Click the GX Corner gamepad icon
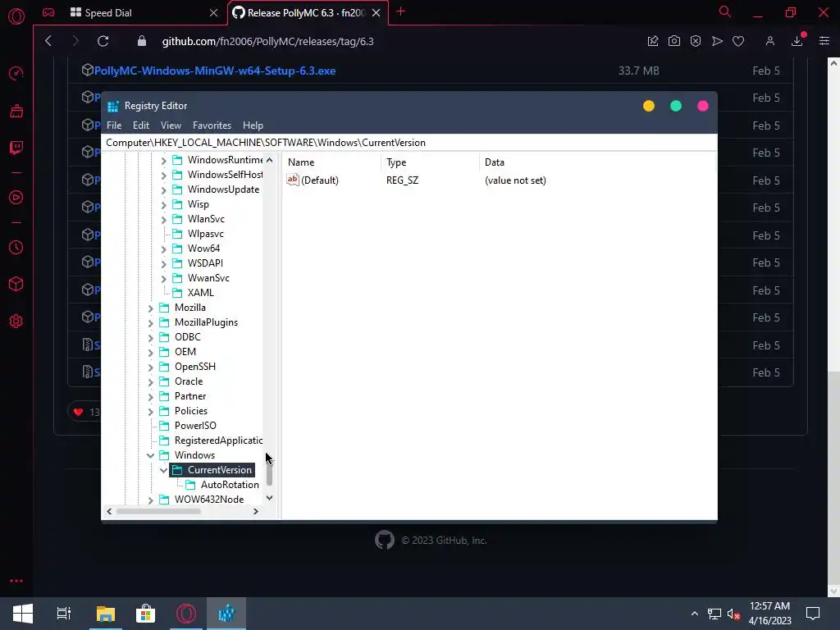This screenshot has height=630, width=840. [x=48, y=12]
